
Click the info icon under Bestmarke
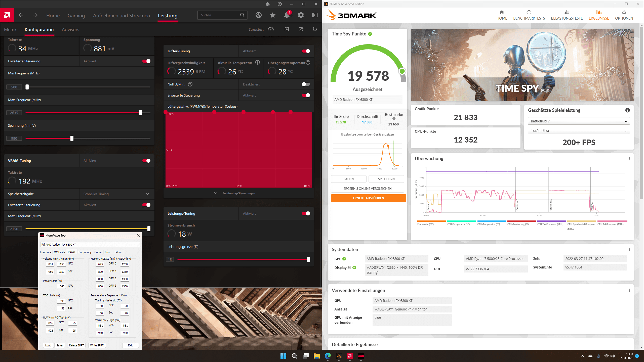click(x=394, y=119)
